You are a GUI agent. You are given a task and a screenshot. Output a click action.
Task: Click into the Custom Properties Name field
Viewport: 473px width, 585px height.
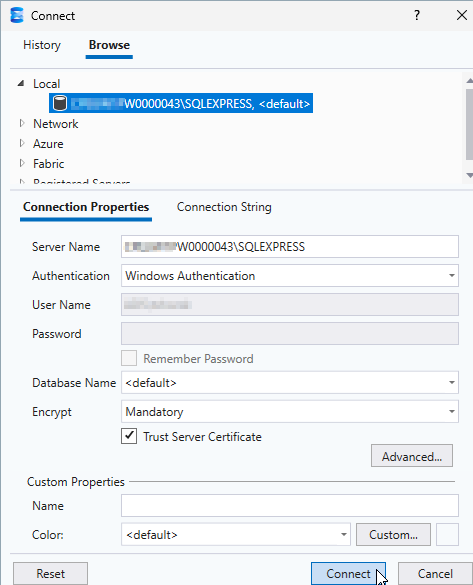pyautogui.click(x=290, y=506)
